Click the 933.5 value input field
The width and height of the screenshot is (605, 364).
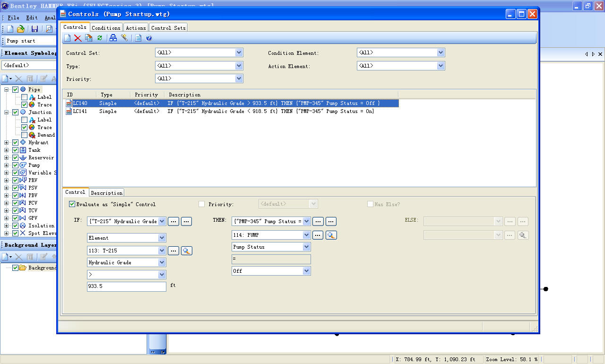click(127, 286)
